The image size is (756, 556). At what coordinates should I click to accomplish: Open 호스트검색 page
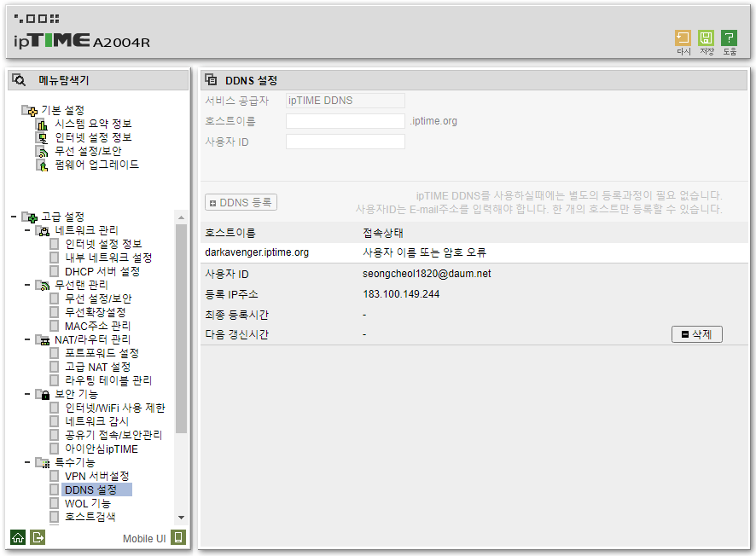(x=90, y=517)
